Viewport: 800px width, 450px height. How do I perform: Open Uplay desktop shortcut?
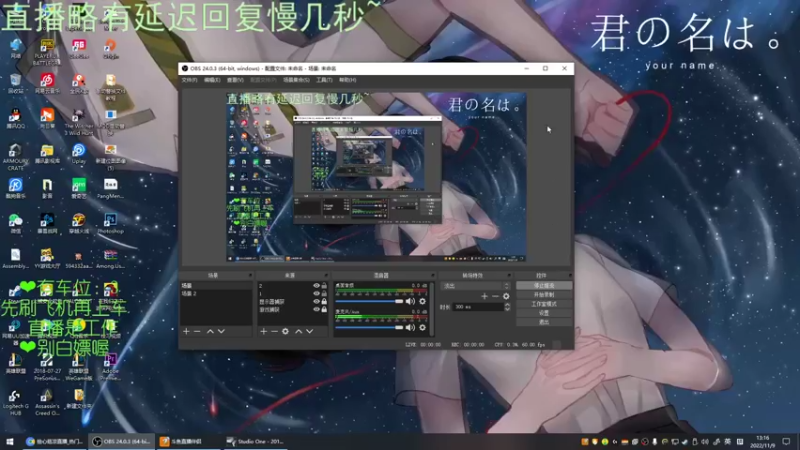point(79,154)
